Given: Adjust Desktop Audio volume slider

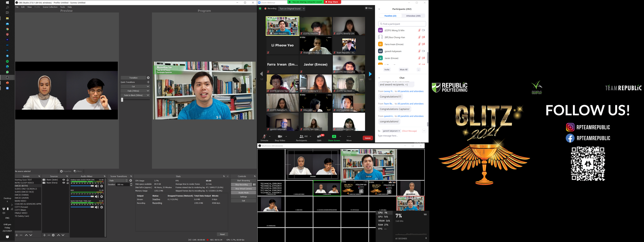Looking at the screenshot, I should [x=82, y=186].
